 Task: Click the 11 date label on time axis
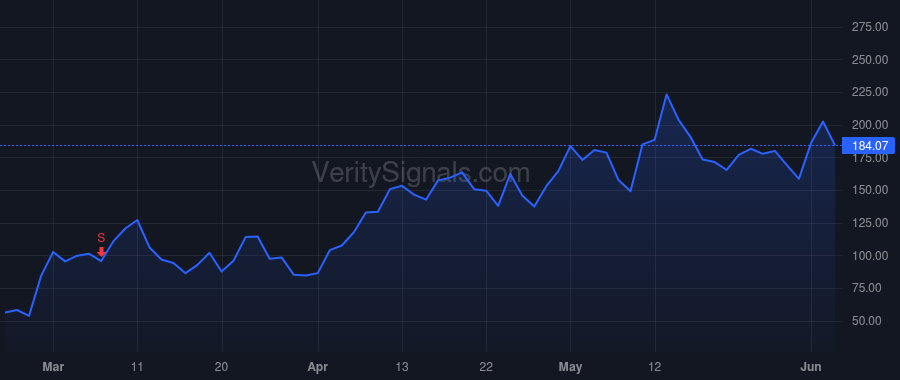point(137,367)
